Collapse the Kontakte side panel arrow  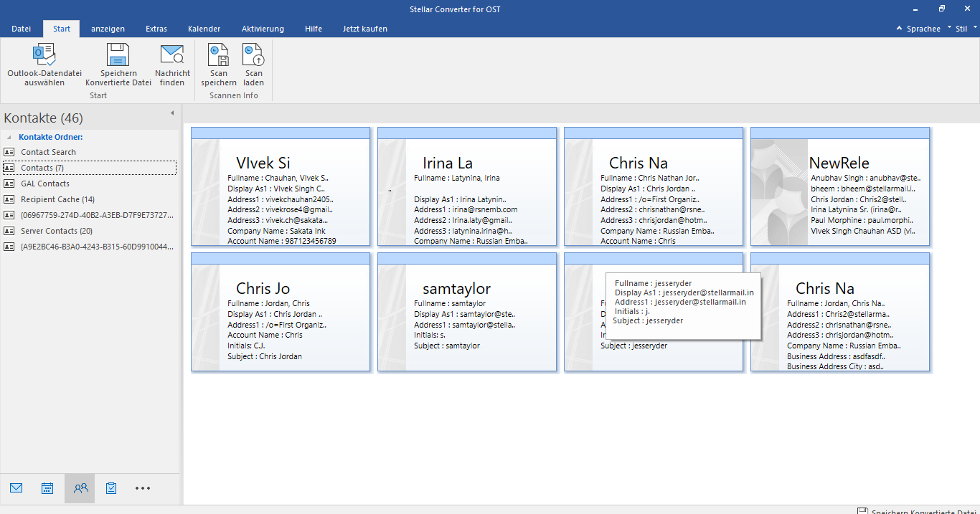click(x=172, y=113)
